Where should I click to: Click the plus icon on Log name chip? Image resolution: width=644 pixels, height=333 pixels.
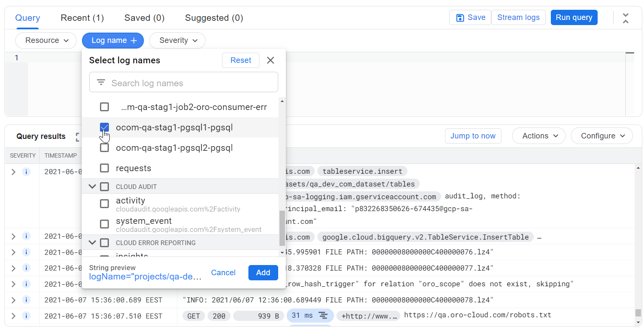click(134, 41)
